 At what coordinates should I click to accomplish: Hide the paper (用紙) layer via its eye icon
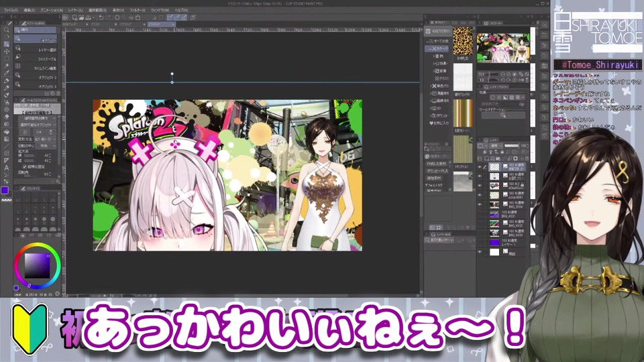[479, 252]
